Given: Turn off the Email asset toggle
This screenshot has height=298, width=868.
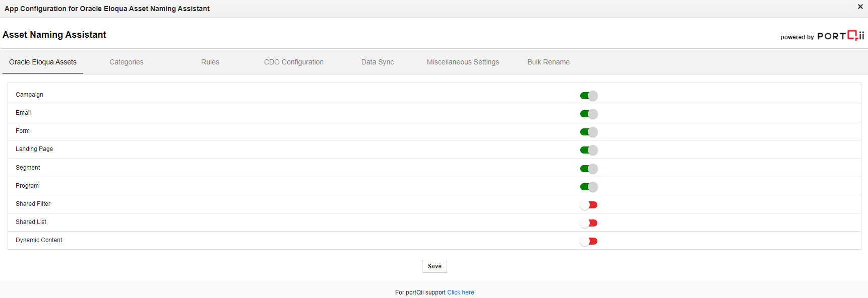Looking at the screenshot, I should [x=588, y=114].
